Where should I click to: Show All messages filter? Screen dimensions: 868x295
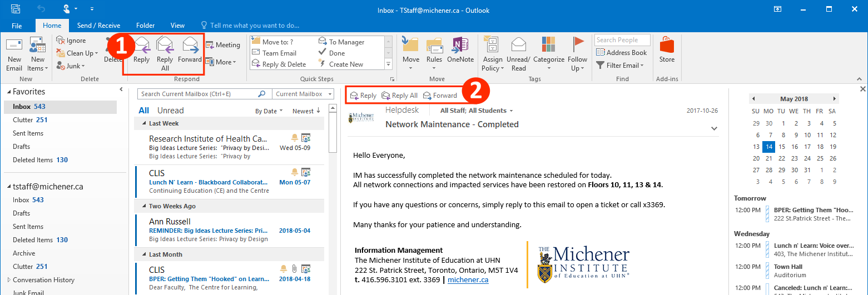[x=143, y=111]
